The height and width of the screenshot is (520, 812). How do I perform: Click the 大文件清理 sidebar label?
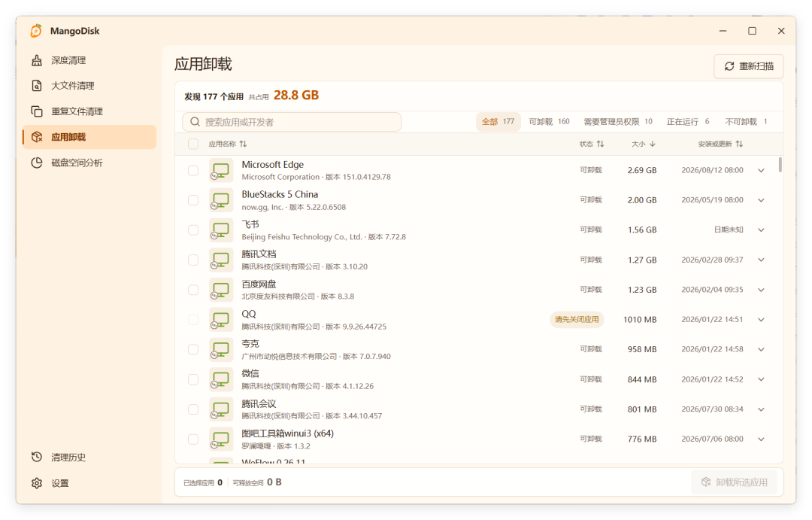[72, 86]
